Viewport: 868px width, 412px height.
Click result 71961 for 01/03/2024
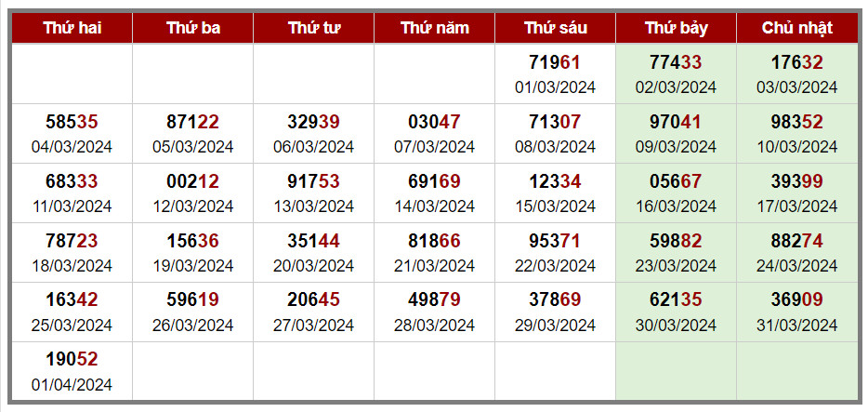(x=555, y=73)
